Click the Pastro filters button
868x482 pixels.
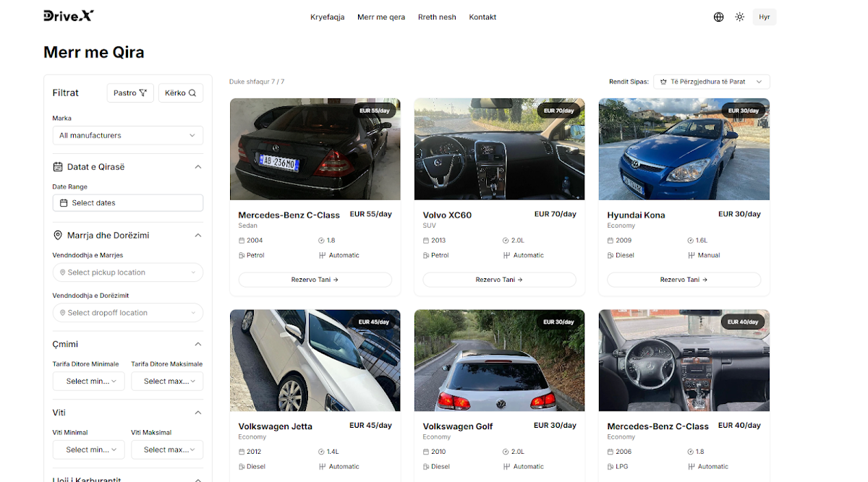tap(130, 92)
